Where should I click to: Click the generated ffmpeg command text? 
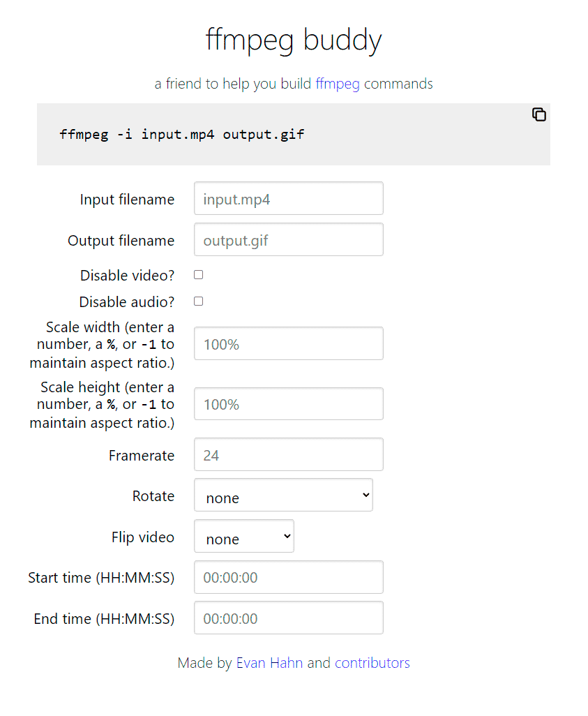coord(182,134)
